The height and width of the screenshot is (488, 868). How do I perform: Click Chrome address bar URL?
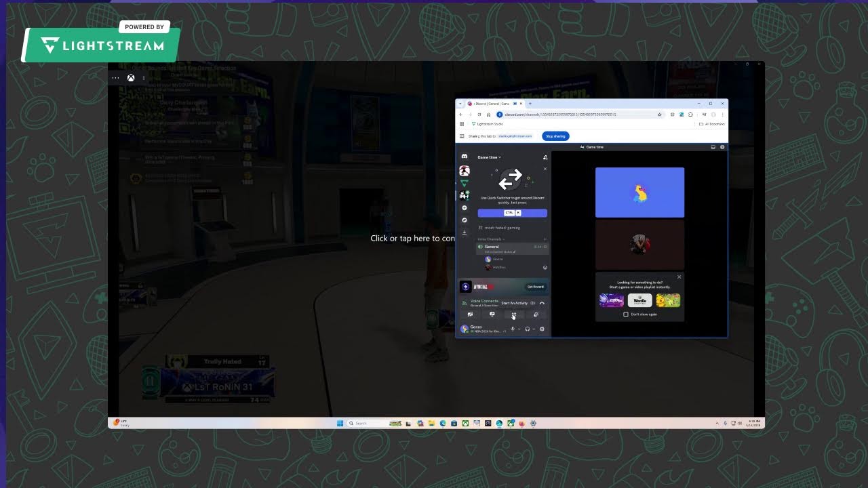pyautogui.click(x=560, y=115)
